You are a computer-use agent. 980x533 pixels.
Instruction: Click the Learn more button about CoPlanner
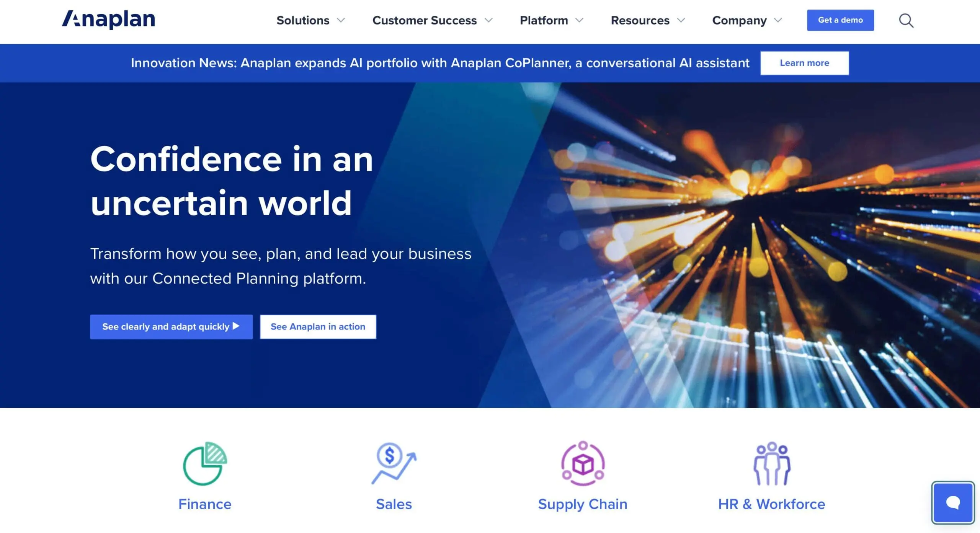[804, 63]
